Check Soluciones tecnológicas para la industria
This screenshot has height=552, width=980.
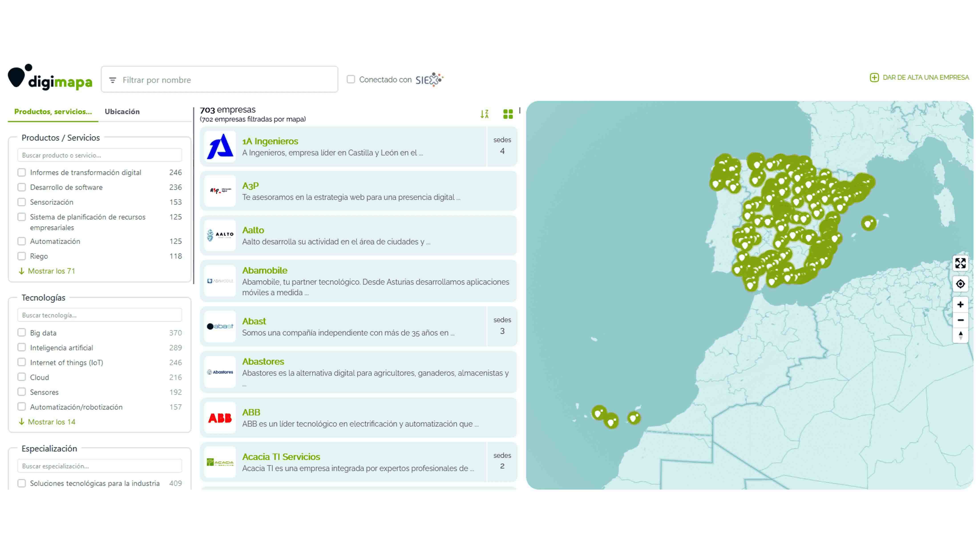click(22, 483)
